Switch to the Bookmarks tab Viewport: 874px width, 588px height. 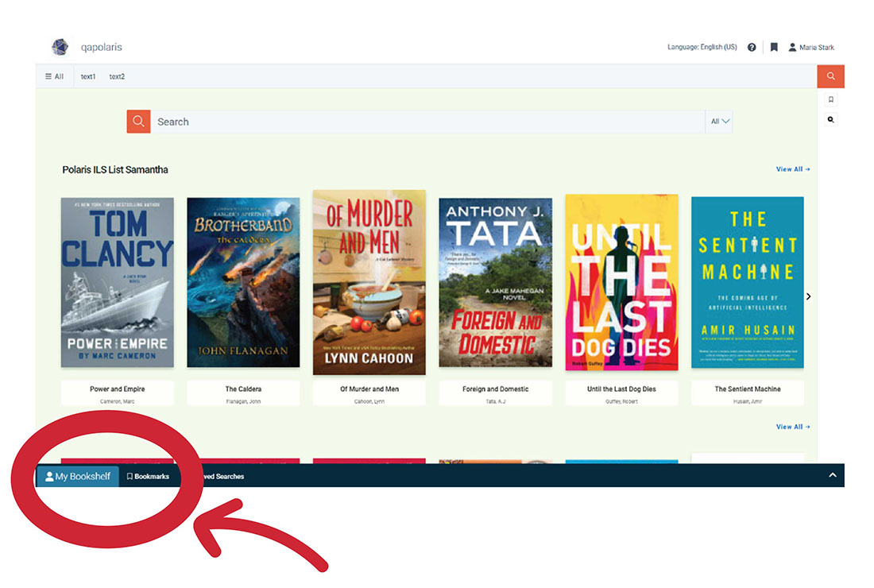[148, 477]
